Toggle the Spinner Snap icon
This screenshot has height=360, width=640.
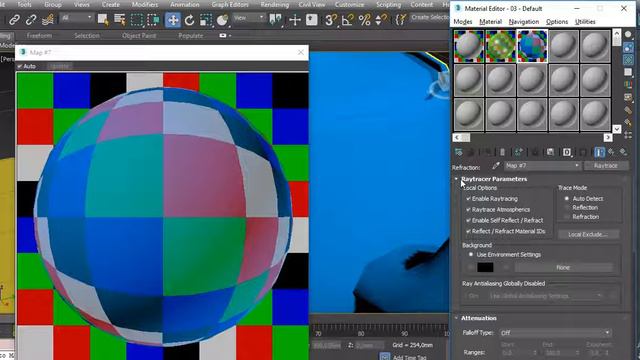pyautogui.click(x=380, y=20)
